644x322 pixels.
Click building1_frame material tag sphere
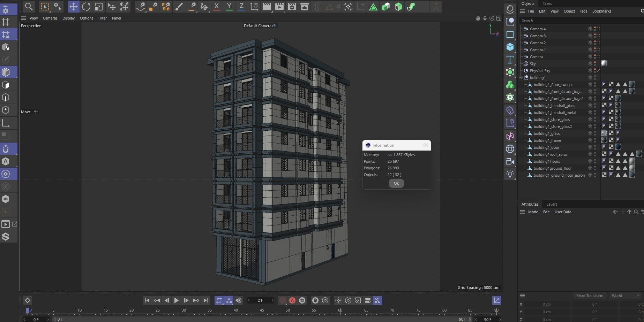click(604, 140)
